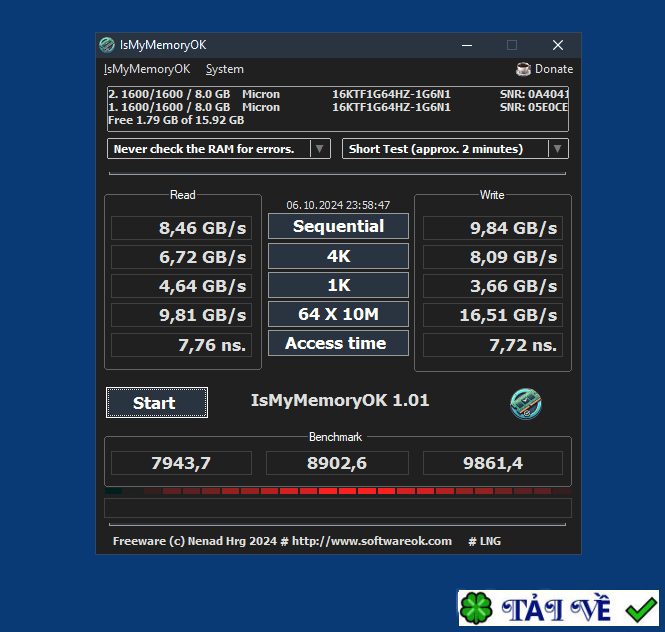Expand the RAM error check dropdown
The width and height of the screenshot is (665, 632).
320,149
